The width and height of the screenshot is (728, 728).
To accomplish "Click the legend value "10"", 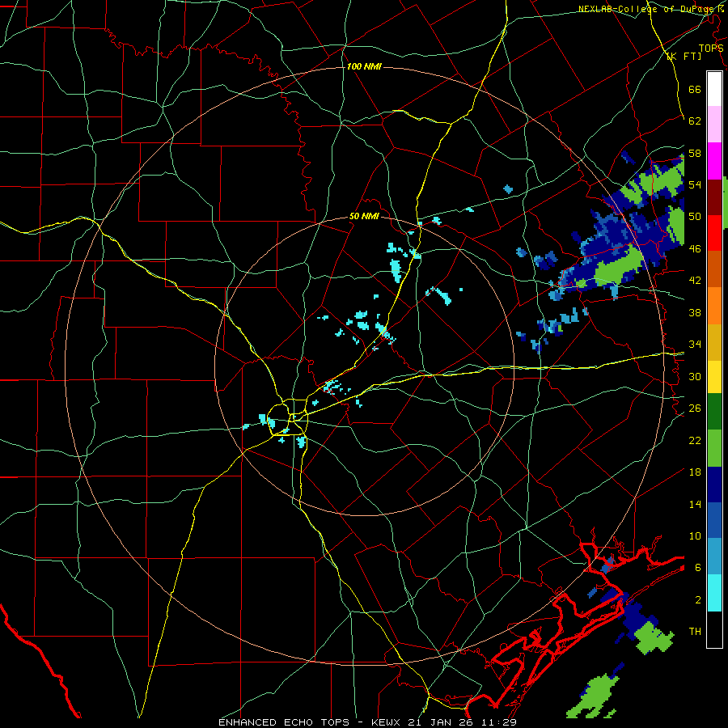I will point(695,535).
